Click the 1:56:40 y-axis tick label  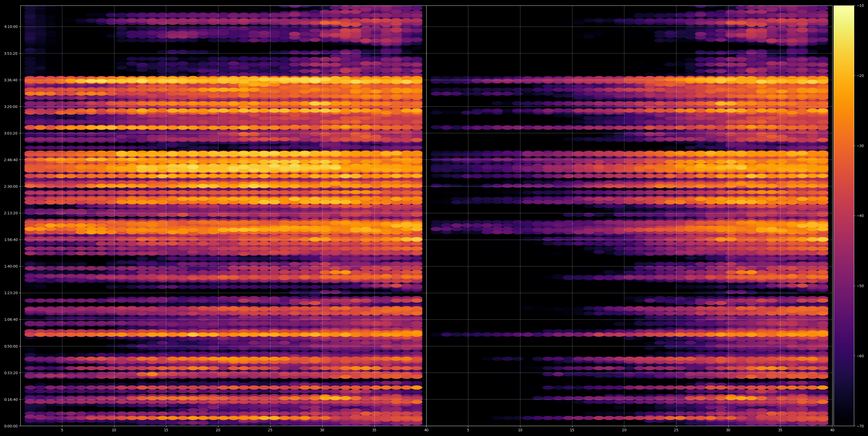pyautogui.click(x=11, y=239)
